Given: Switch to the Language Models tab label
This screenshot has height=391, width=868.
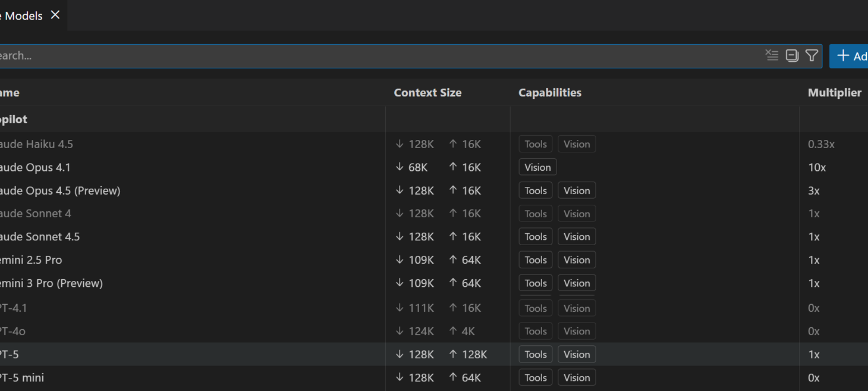Looking at the screenshot, I should pos(21,16).
